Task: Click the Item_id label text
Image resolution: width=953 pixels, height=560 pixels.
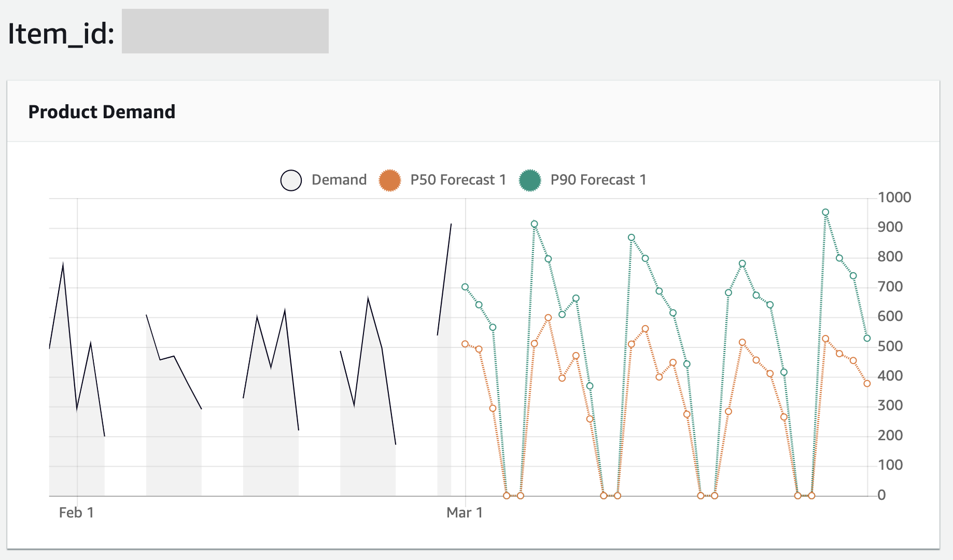Action: [61, 34]
